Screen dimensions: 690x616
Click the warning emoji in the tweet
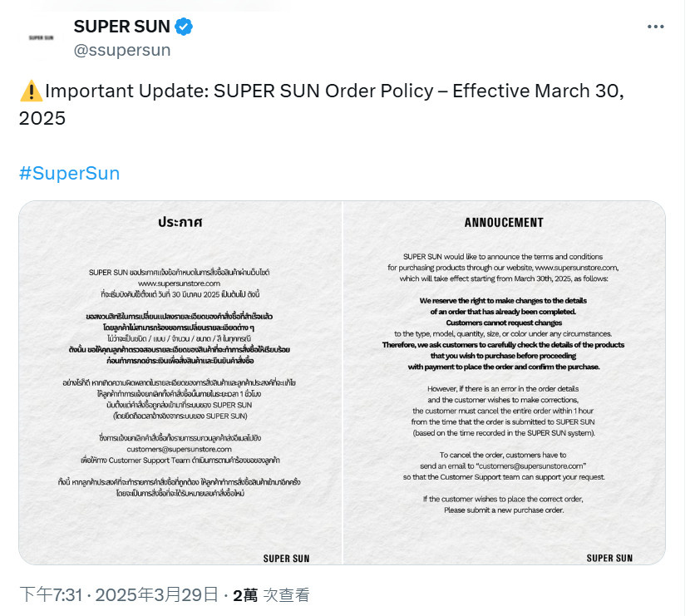tap(32, 91)
